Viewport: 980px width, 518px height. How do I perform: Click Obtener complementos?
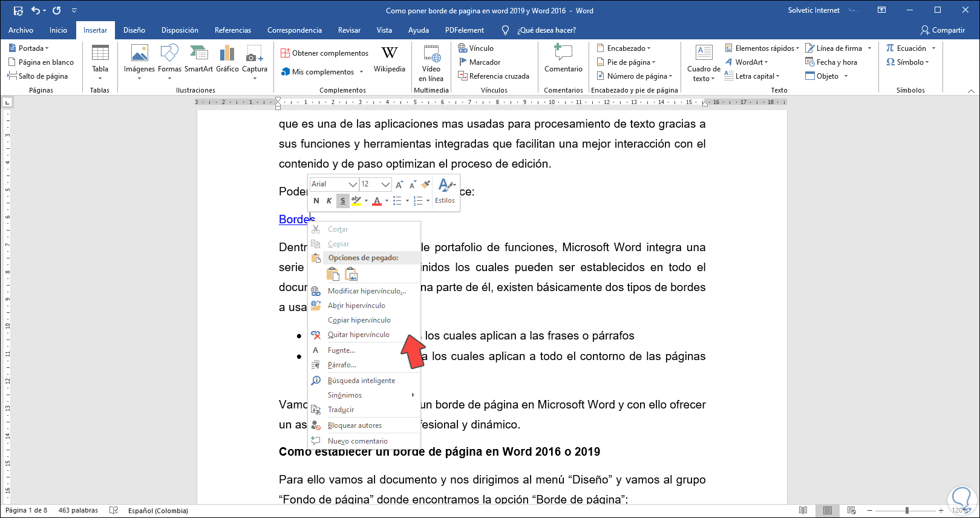click(x=324, y=53)
